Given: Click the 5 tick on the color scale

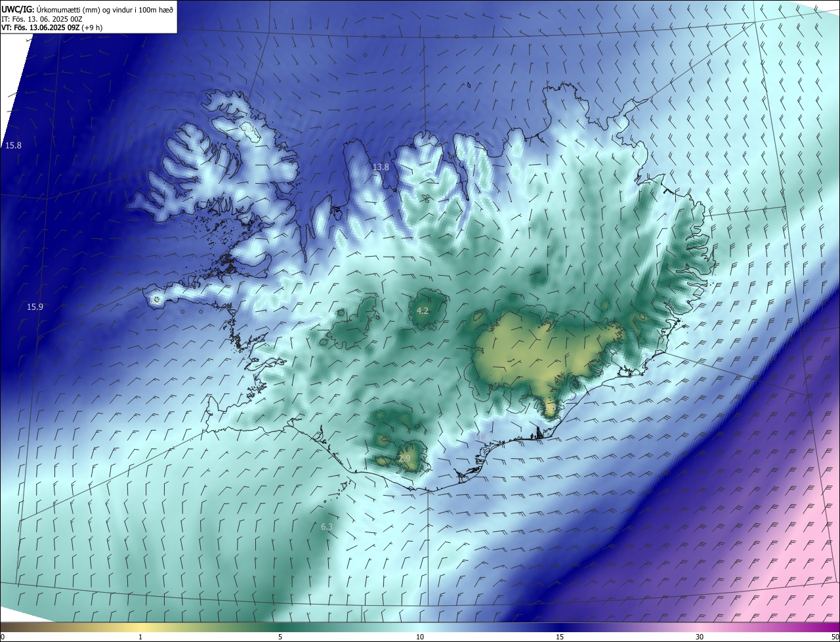Looking at the screenshot, I should (280, 637).
